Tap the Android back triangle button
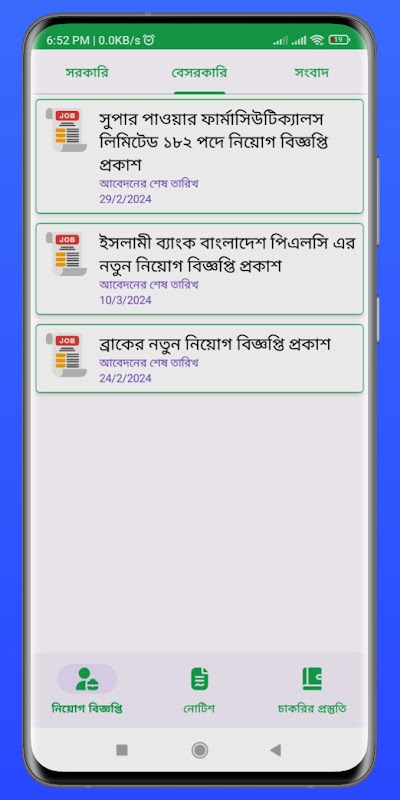Image resolution: width=400 pixels, height=800 pixels. (x=276, y=749)
